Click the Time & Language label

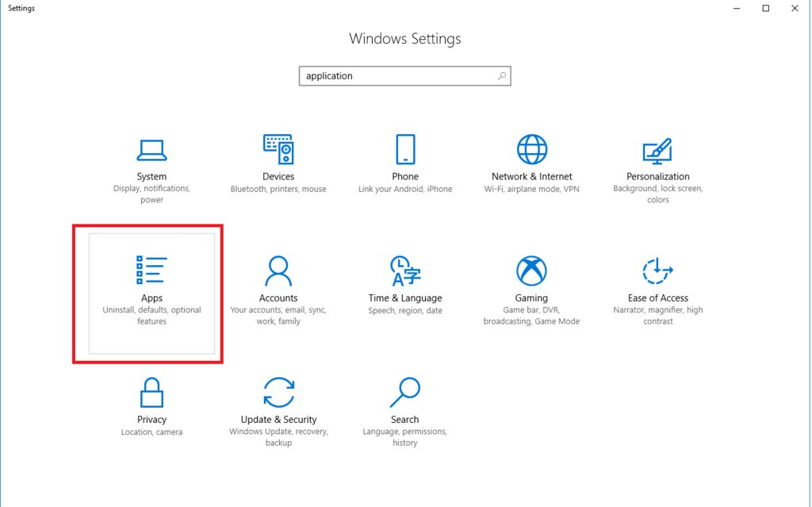pyautogui.click(x=405, y=298)
